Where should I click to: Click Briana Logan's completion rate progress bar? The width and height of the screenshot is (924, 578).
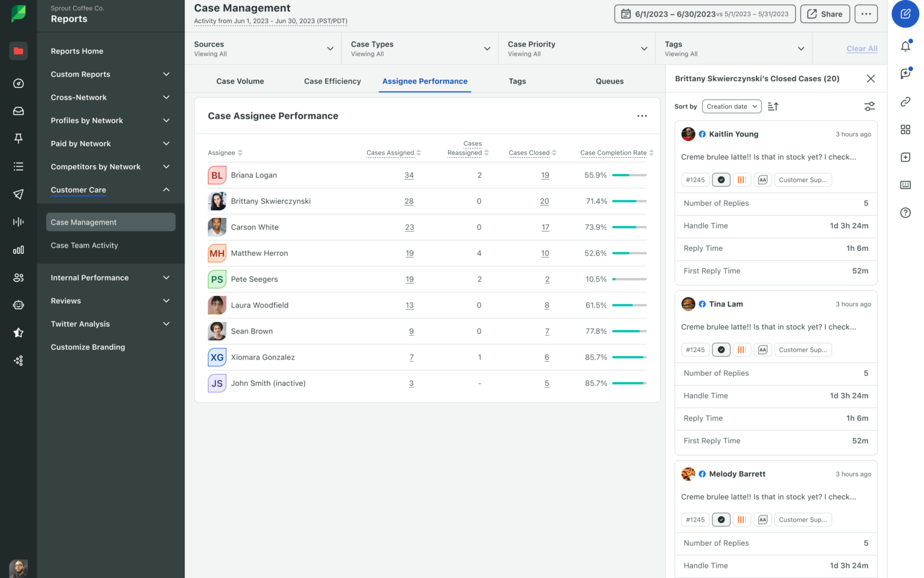pos(629,175)
